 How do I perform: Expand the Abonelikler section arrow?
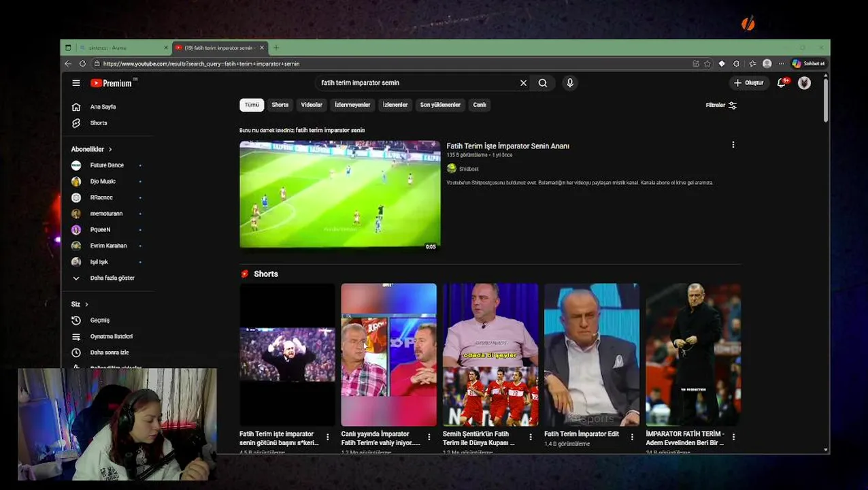[x=110, y=150]
